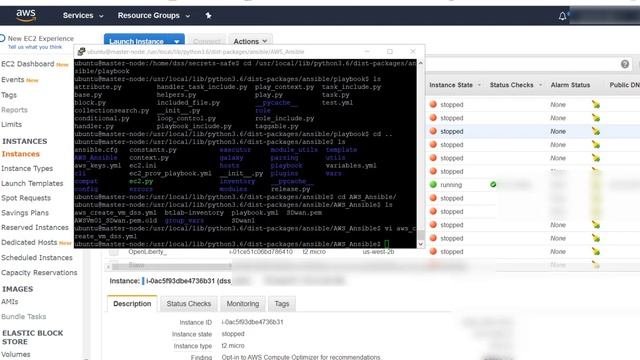Click the green status check passed icon
This screenshot has height=360, width=640.
click(x=493, y=184)
